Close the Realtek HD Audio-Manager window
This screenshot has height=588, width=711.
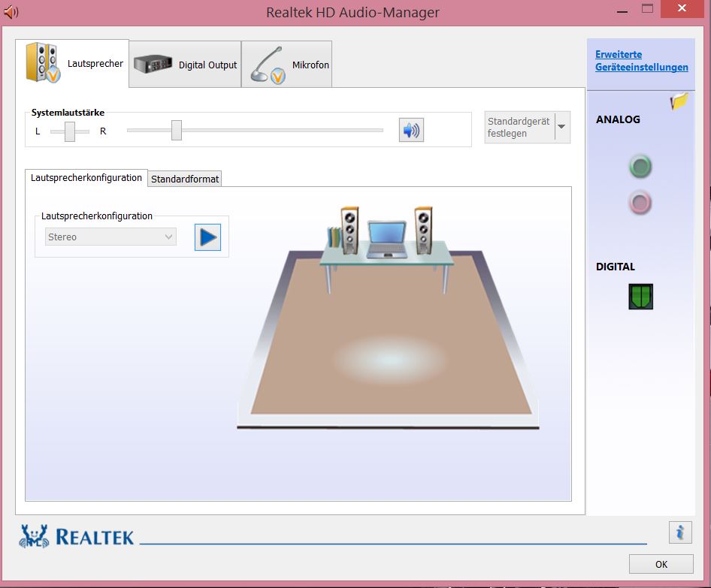point(682,8)
